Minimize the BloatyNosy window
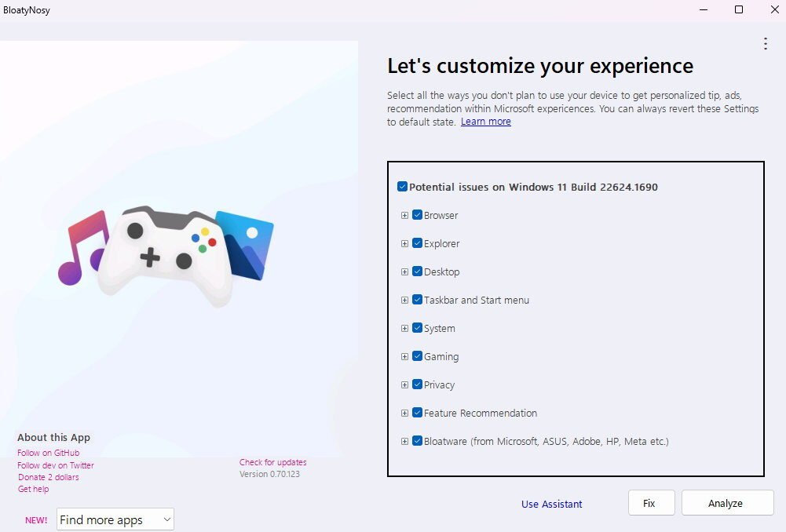786x532 pixels. (x=704, y=9)
